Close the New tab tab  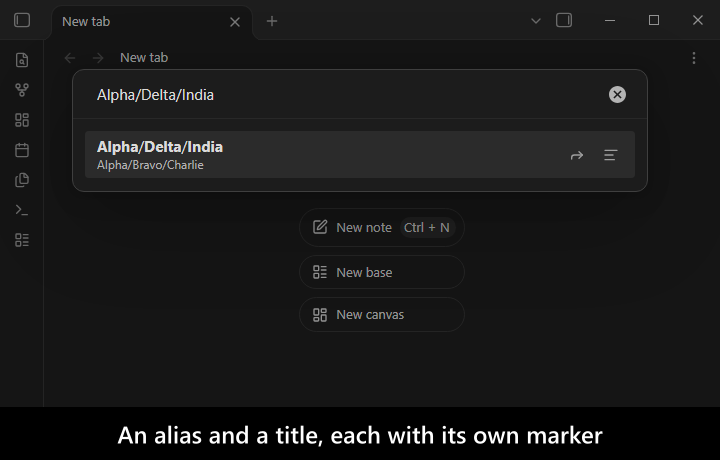(235, 22)
